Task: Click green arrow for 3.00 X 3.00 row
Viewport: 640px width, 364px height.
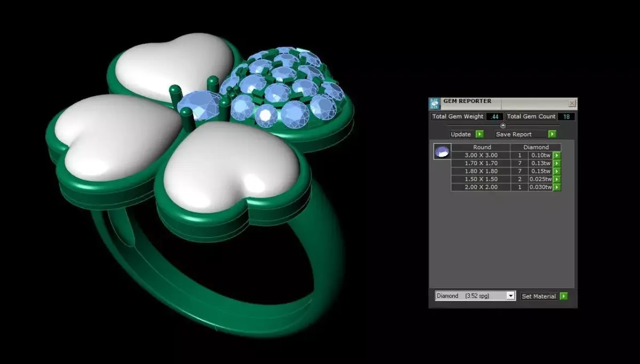Action: (x=556, y=155)
